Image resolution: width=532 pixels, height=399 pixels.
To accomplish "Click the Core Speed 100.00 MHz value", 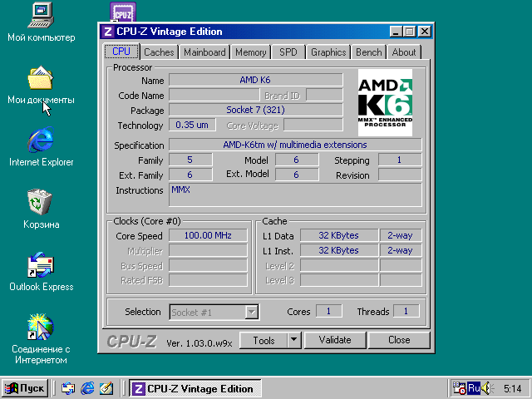I will pos(208,235).
